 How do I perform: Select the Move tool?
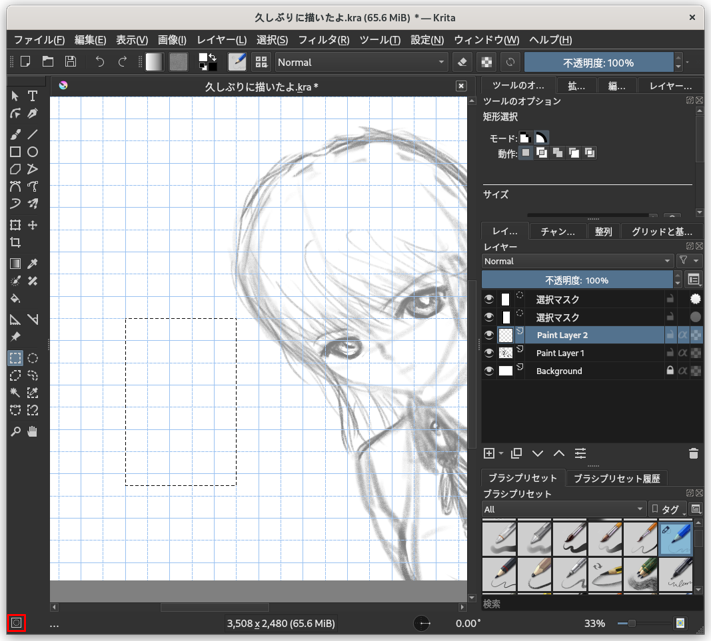[32, 225]
